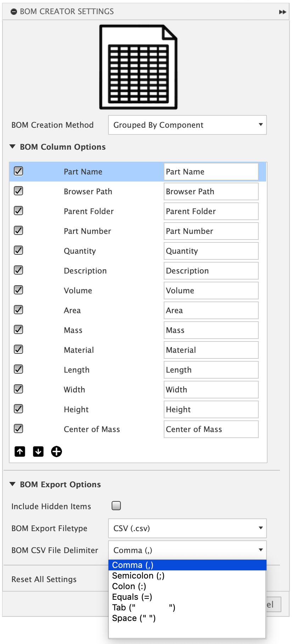Click the move column down arrow icon
Screen dimensions: 292x644
point(38,452)
